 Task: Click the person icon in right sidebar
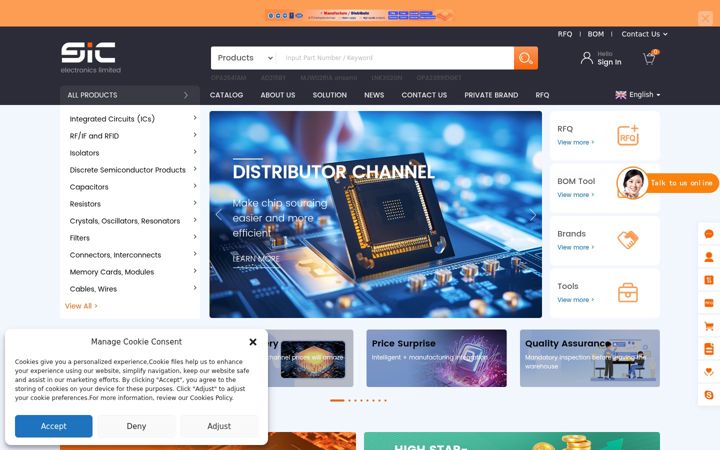709,257
